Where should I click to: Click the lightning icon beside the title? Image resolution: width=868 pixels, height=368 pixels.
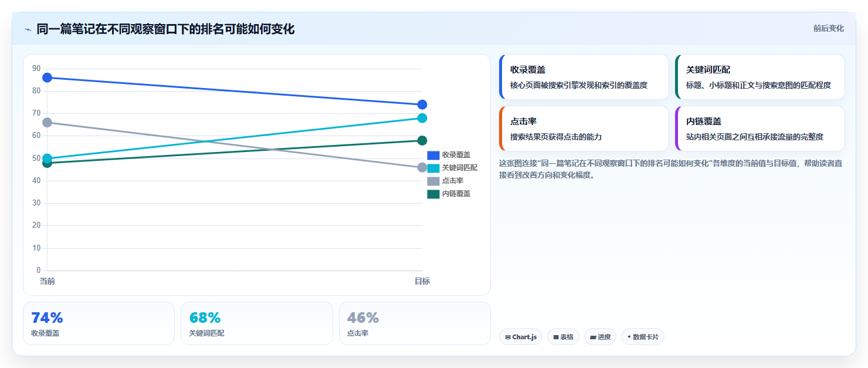(x=28, y=29)
